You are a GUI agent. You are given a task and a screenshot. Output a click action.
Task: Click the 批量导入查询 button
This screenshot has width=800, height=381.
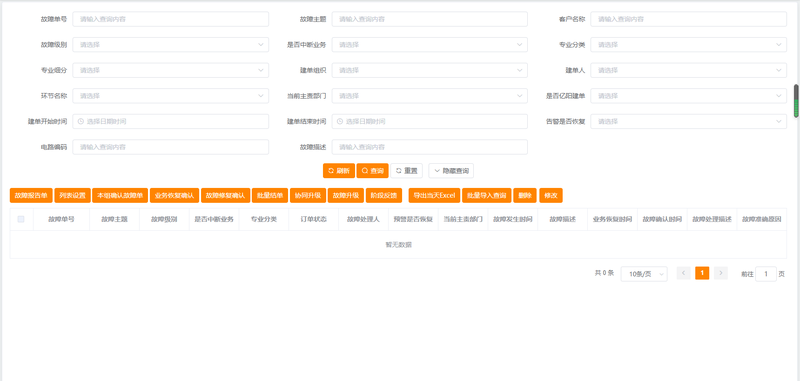pos(487,195)
